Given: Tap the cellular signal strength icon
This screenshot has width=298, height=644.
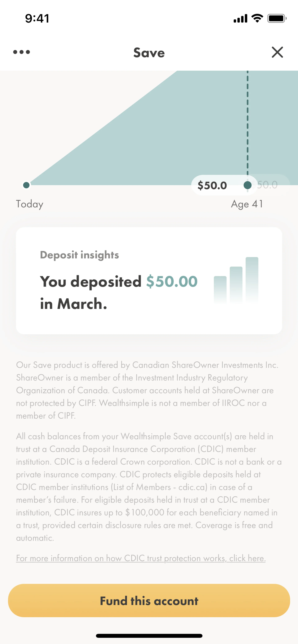Looking at the screenshot, I should (x=240, y=18).
